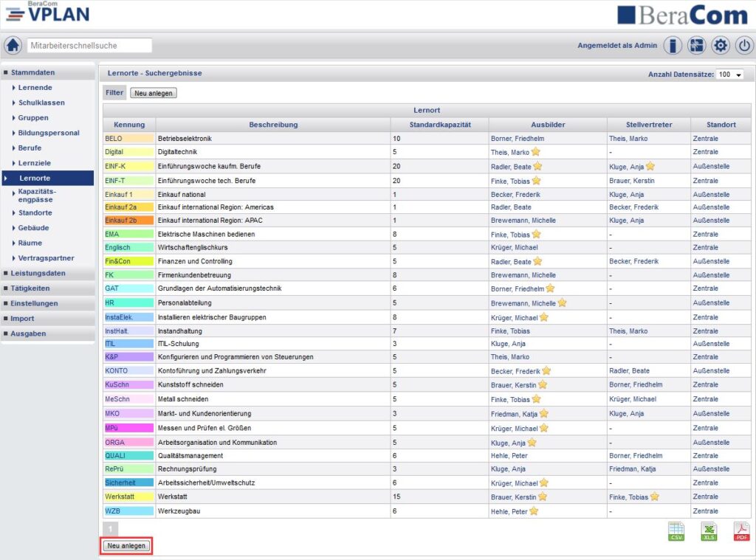Expand the Tätigkeiten section
756x560 pixels.
coord(48,288)
